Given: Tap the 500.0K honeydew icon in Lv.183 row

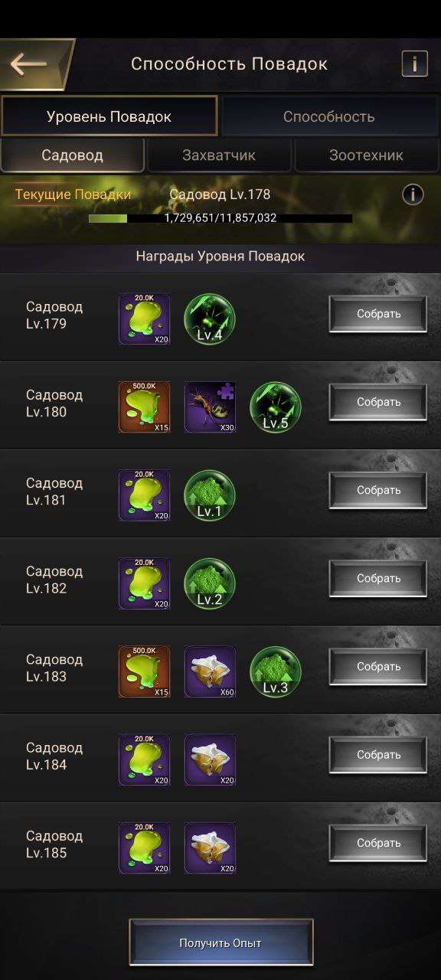Looking at the screenshot, I should click(144, 671).
